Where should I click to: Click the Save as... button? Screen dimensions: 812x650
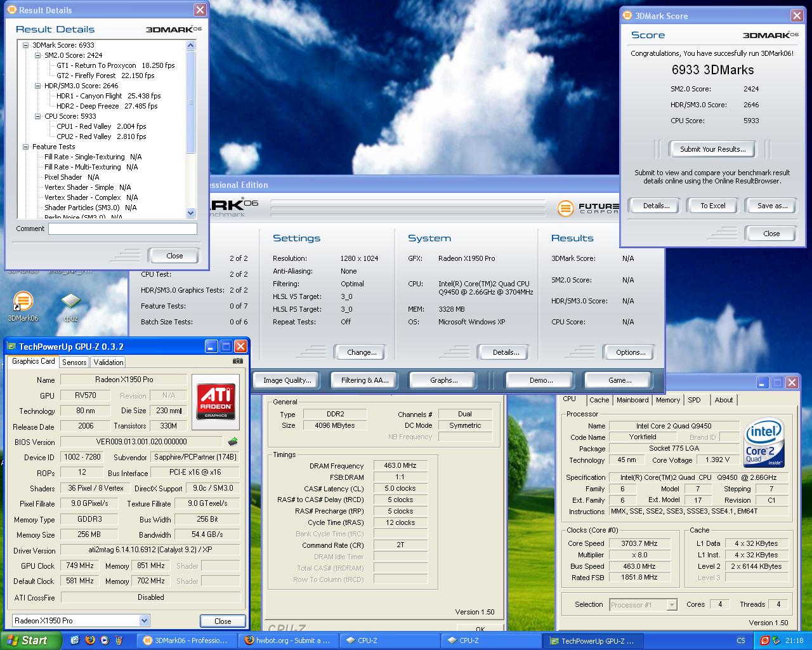click(772, 206)
